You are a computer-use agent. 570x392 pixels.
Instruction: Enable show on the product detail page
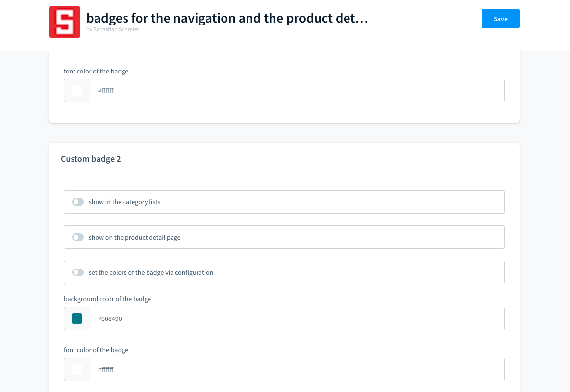click(x=78, y=237)
